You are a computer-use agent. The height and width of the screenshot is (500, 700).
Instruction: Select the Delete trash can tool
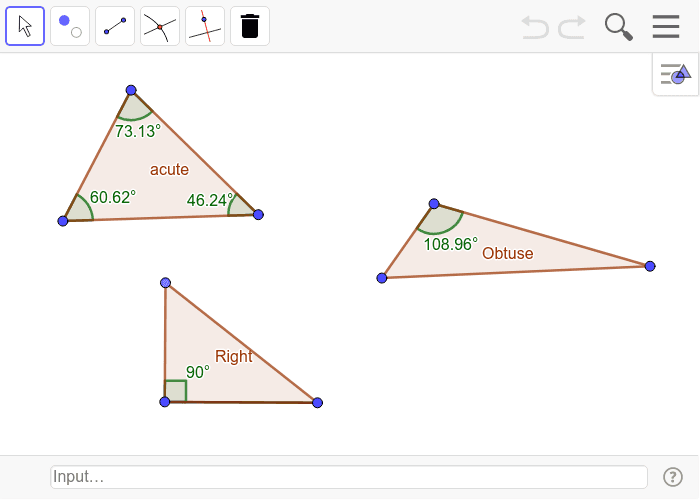coord(250,26)
